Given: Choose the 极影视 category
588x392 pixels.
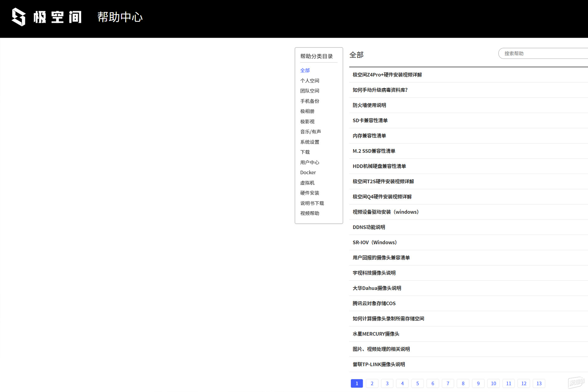Looking at the screenshot, I should coord(307,122).
